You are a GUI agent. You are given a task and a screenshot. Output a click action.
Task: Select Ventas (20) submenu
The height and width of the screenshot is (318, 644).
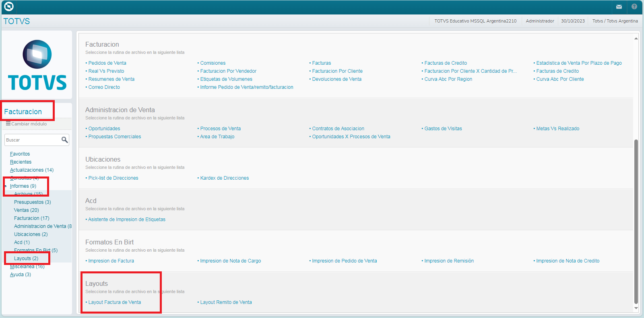click(27, 210)
